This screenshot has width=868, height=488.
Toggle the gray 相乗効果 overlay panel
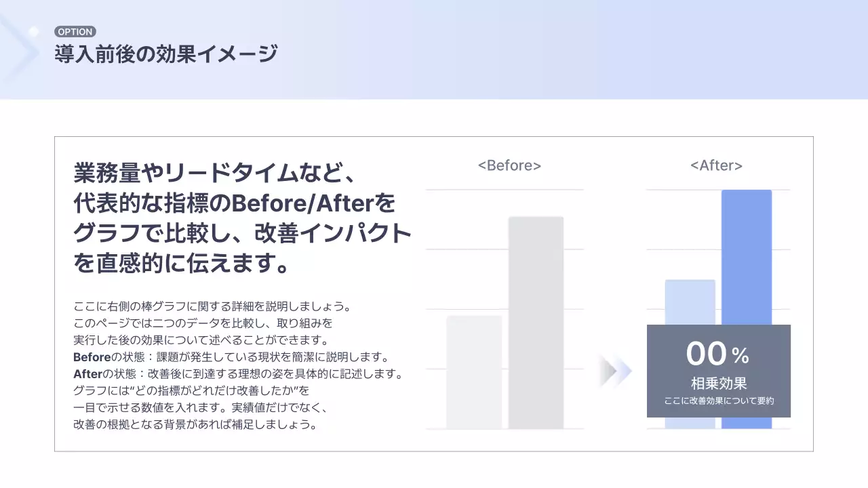point(719,371)
